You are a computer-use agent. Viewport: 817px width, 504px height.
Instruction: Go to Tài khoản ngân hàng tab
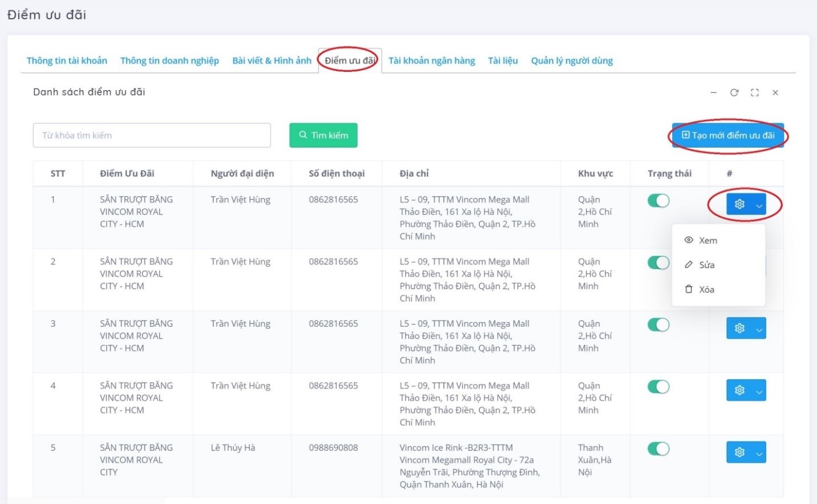tap(431, 60)
